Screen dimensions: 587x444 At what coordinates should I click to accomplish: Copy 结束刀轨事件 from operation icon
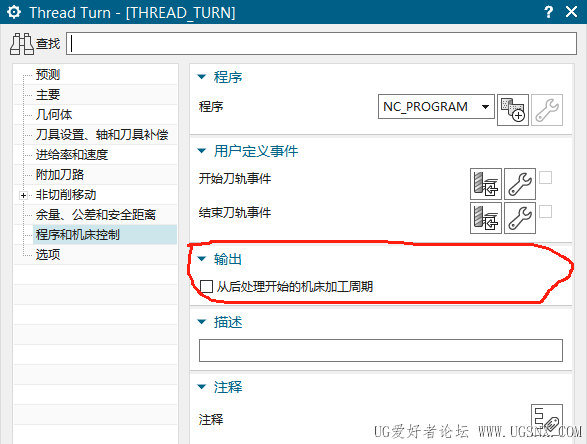[486, 218]
